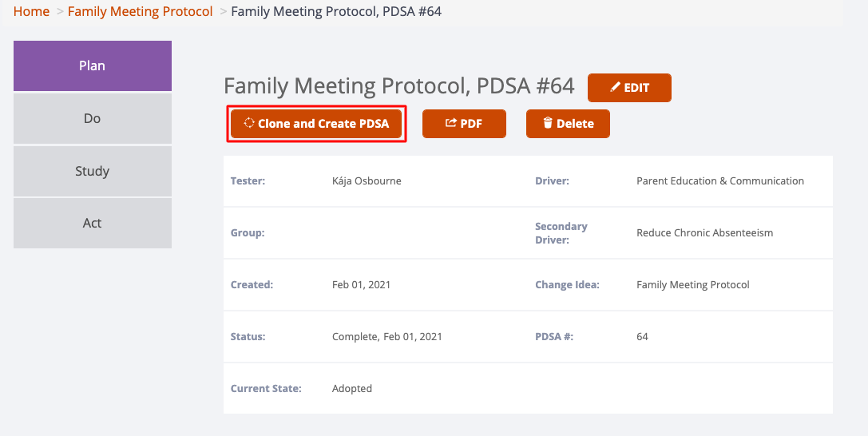Click the Parent Education & Communication driver value
868x436 pixels.
(720, 181)
